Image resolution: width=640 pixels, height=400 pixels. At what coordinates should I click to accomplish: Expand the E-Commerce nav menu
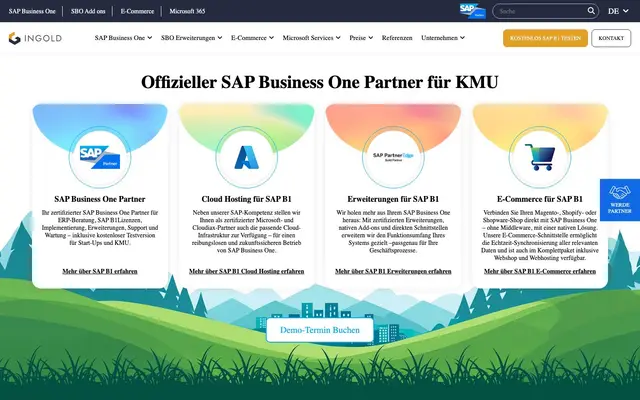click(x=252, y=38)
